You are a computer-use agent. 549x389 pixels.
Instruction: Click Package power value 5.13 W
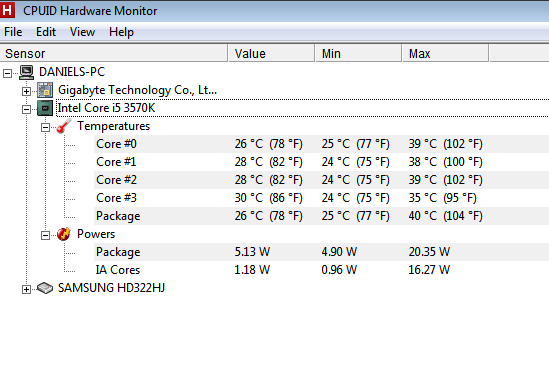point(252,252)
